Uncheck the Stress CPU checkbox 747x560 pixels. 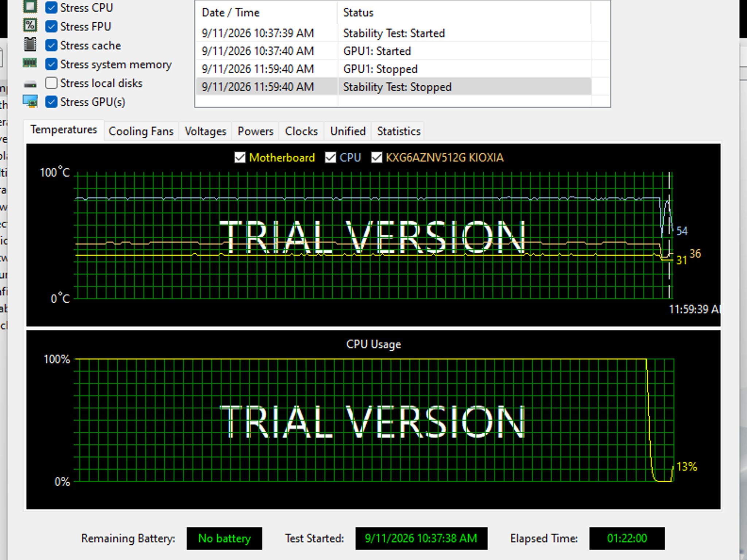pyautogui.click(x=51, y=7)
